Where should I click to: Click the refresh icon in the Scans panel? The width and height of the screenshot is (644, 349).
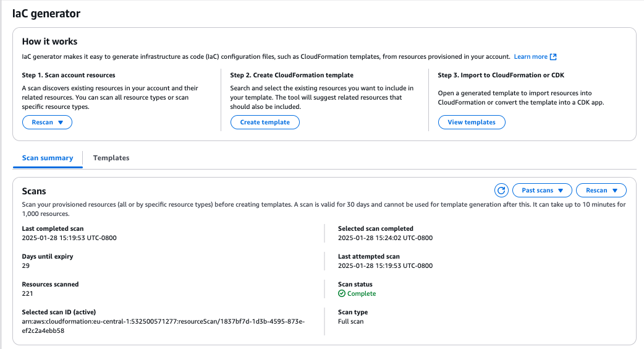[x=501, y=191]
